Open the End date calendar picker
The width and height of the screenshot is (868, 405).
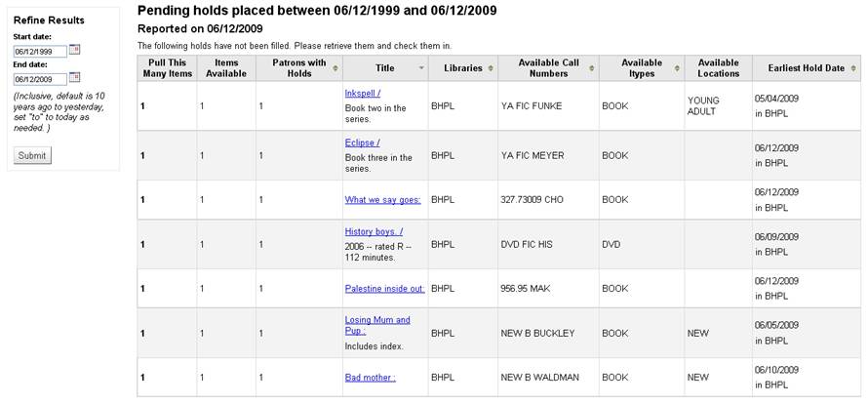[75, 78]
